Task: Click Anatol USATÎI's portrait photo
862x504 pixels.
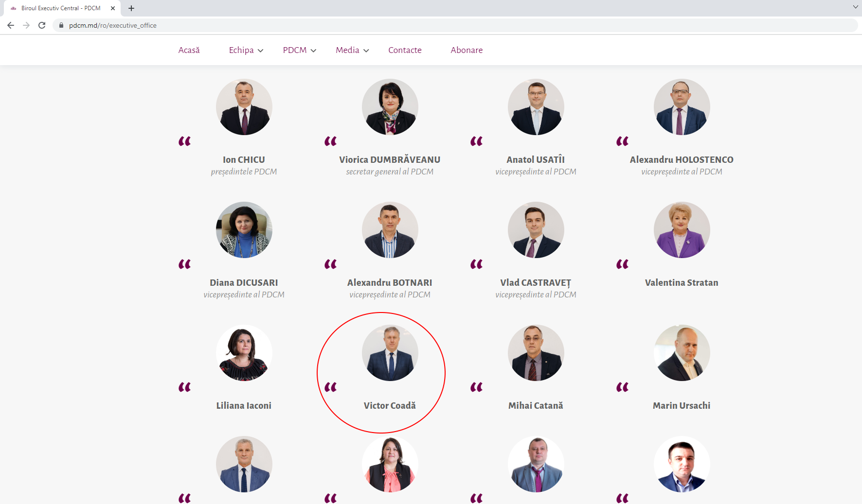Action: 536,107
